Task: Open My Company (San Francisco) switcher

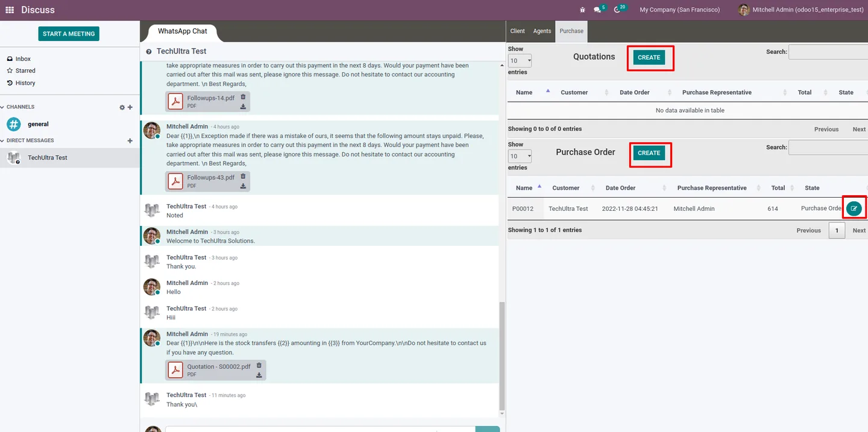Action: (x=679, y=10)
